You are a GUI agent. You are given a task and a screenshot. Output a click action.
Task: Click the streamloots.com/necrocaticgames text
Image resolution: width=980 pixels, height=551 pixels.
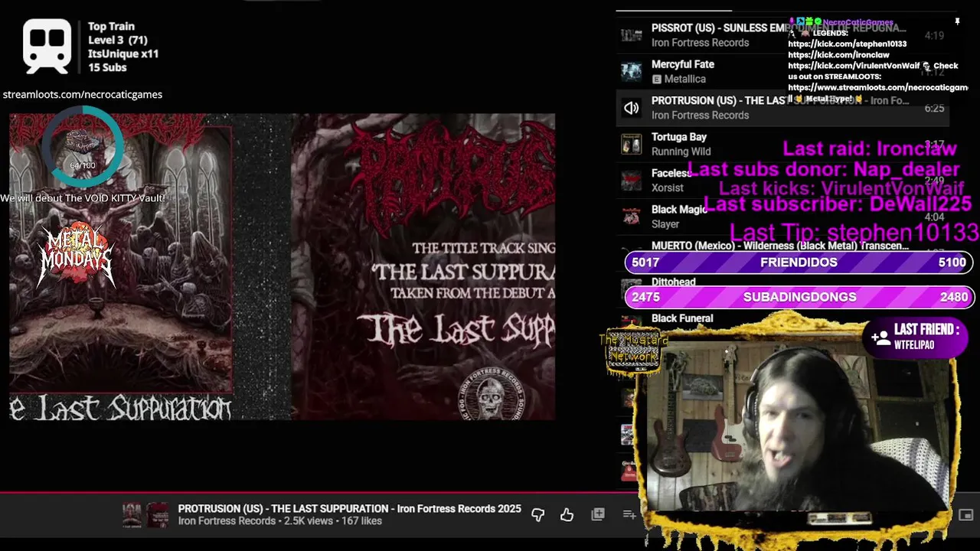(x=83, y=95)
